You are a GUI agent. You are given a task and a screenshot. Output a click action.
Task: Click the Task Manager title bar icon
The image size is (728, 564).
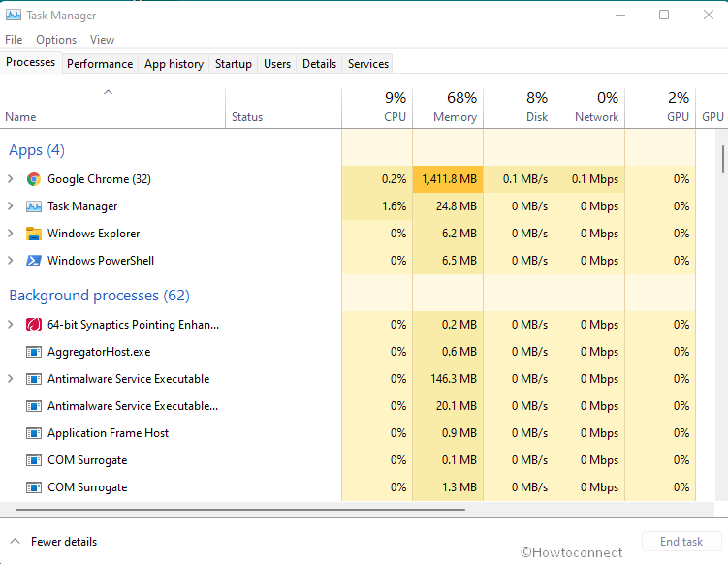point(13,15)
